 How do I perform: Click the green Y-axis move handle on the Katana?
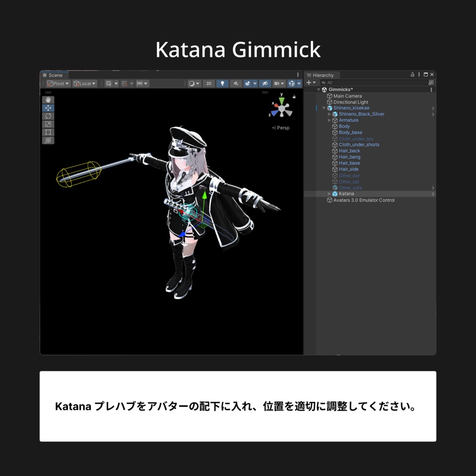click(x=205, y=195)
